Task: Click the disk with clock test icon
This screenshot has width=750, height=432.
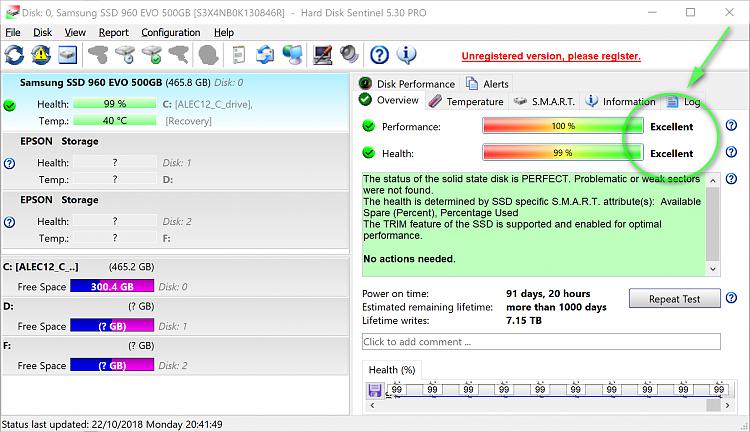Action: coord(125,55)
